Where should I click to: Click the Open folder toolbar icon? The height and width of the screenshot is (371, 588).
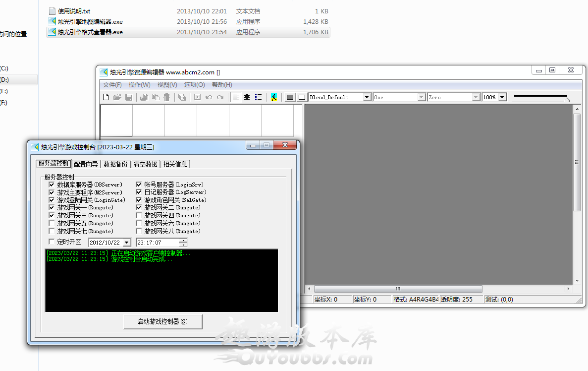click(x=117, y=97)
